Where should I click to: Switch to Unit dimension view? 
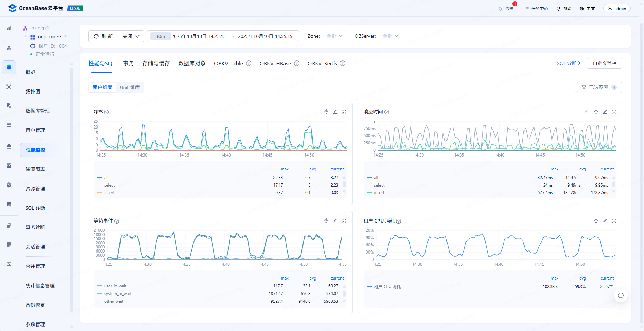pos(129,87)
